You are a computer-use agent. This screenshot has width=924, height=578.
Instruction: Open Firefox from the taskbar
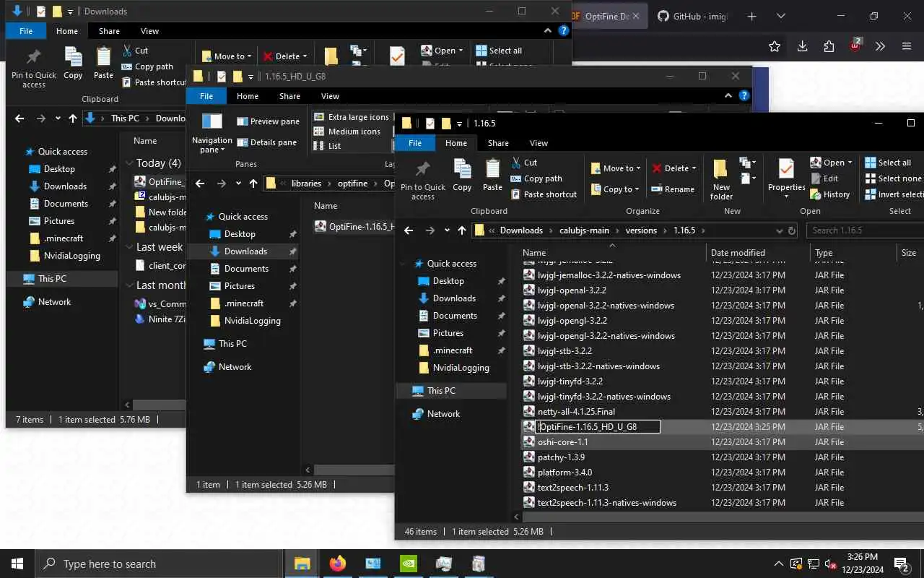click(x=338, y=564)
